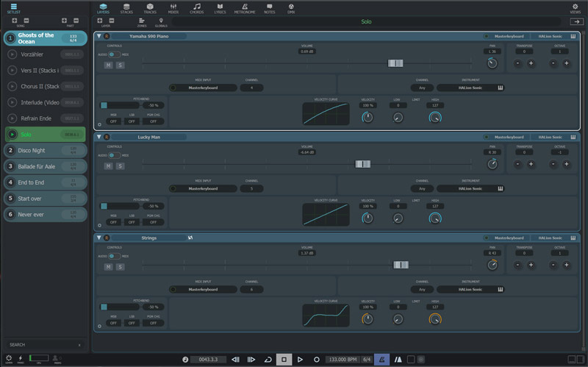This screenshot has width=588, height=367.
Task: Collapse the Yamaha S90 Piano layer
Action: pos(99,36)
